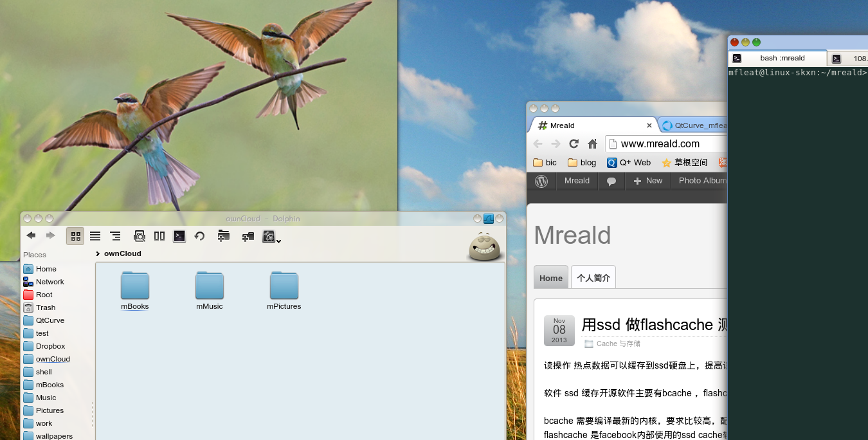The height and width of the screenshot is (440, 868).
Task: Select the mBooks folder icon
Action: pyautogui.click(x=135, y=286)
